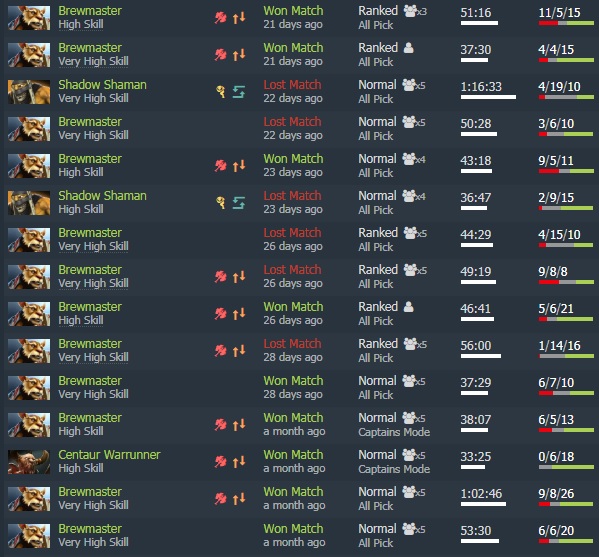
Task: Click the x4 party icon in the 43:18 match
Action: click(x=414, y=159)
